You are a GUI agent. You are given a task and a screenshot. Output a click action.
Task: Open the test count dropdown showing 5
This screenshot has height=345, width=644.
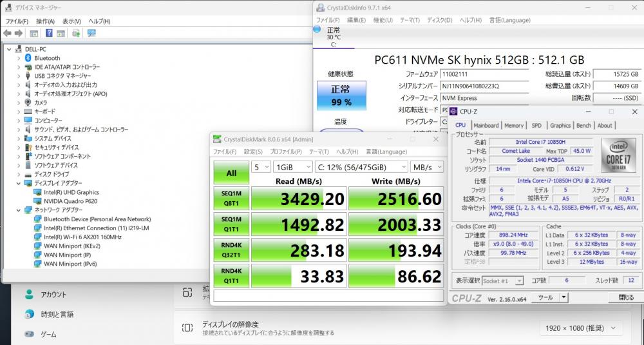click(x=261, y=166)
